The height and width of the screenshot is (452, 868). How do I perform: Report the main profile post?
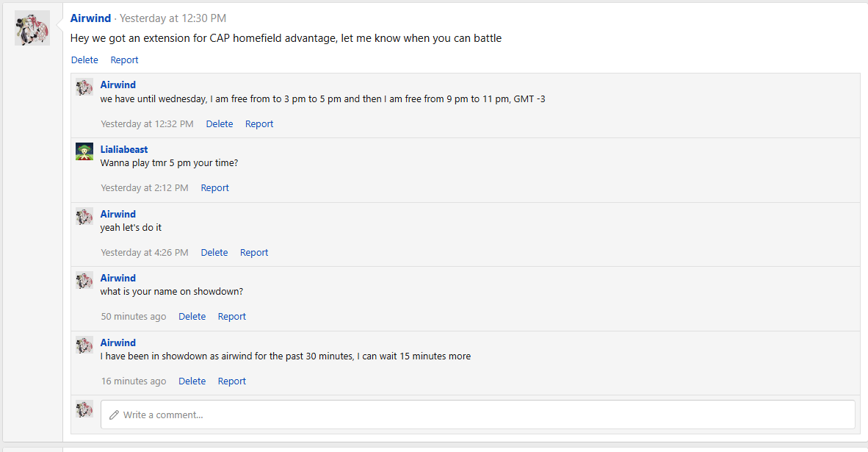(124, 60)
